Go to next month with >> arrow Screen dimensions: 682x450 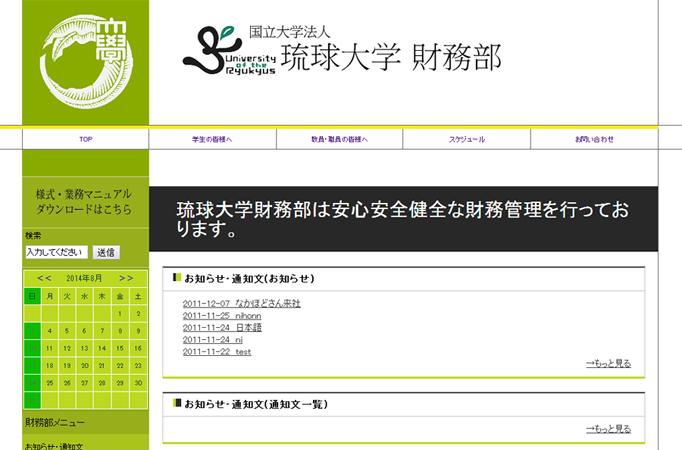click(x=126, y=278)
